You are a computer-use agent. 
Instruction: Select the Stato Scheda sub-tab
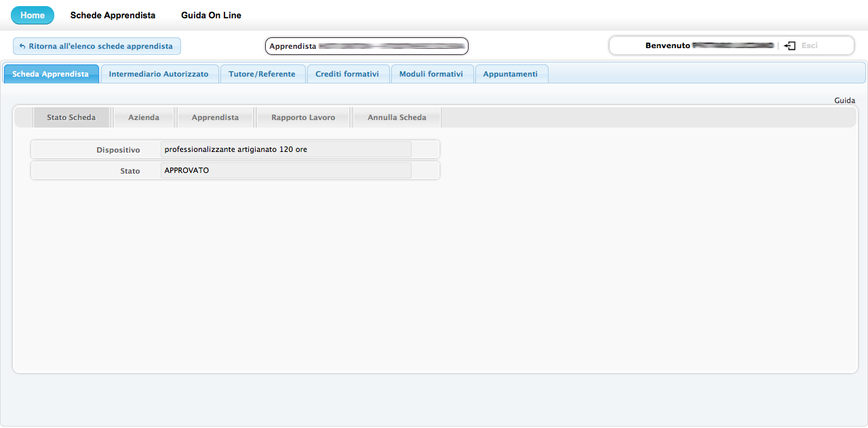(x=71, y=117)
